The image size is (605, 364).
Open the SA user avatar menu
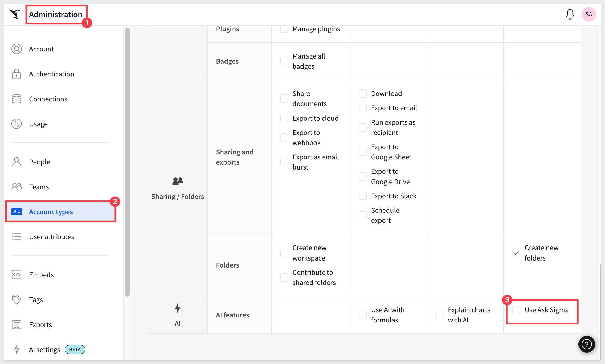(x=589, y=14)
